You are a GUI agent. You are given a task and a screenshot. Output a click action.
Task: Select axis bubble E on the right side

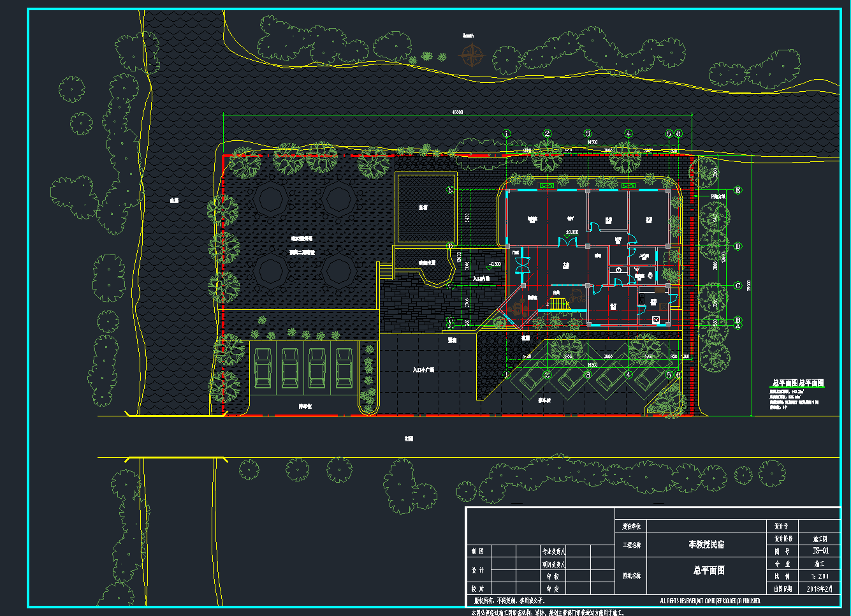click(x=738, y=190)
